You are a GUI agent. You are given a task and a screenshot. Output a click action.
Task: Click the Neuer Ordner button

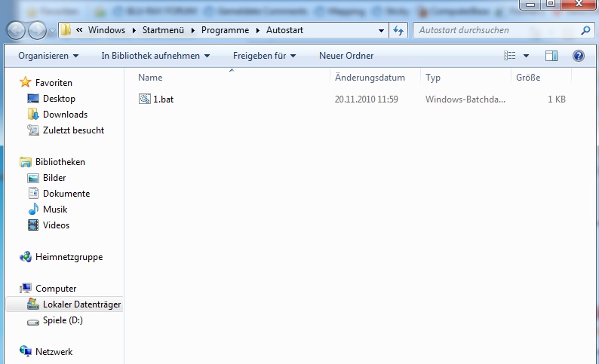346,56
